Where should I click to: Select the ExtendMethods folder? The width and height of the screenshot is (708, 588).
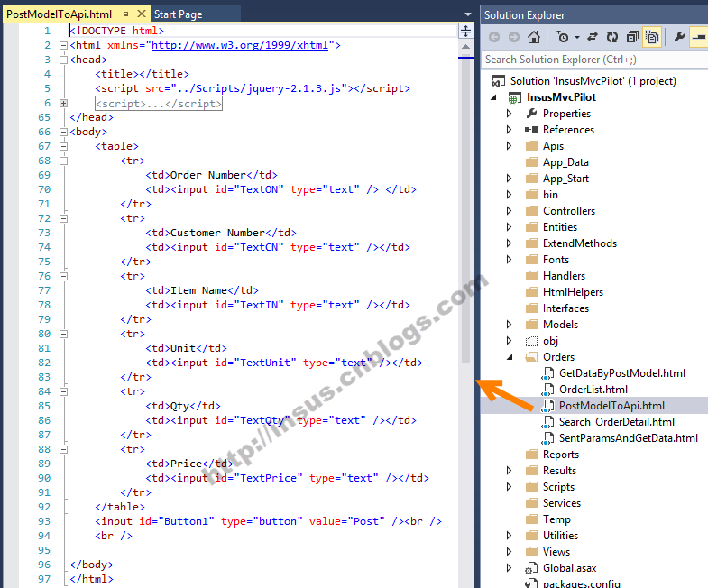click(580, 243)
